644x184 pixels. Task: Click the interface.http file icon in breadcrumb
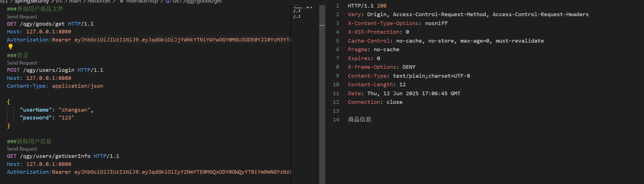tap(121, 1)
